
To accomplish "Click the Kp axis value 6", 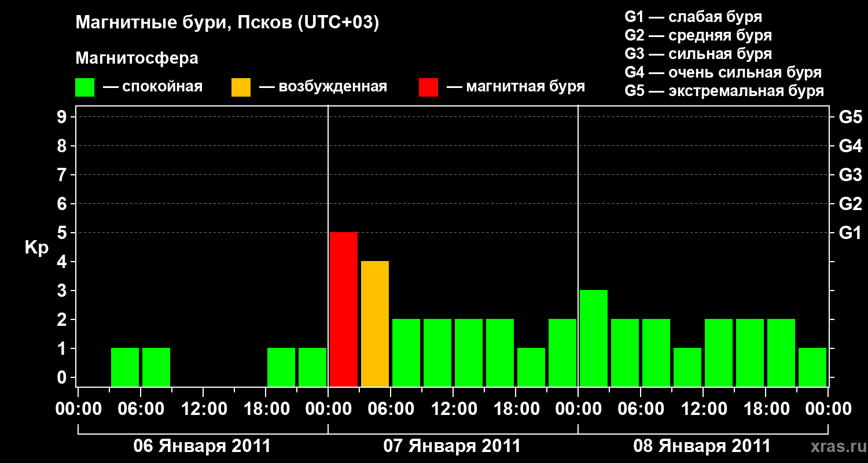I will click(62, 204).
